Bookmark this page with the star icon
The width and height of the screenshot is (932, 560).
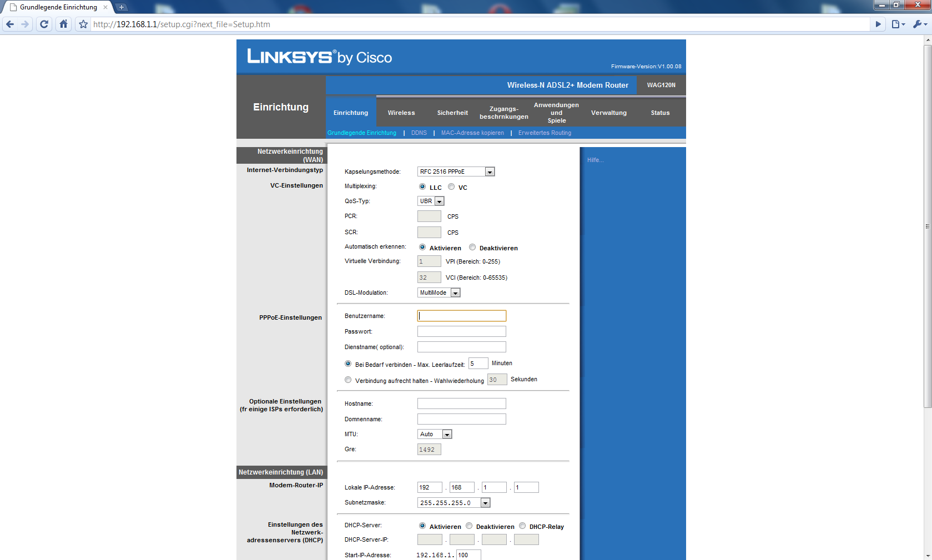click(83, 24)
